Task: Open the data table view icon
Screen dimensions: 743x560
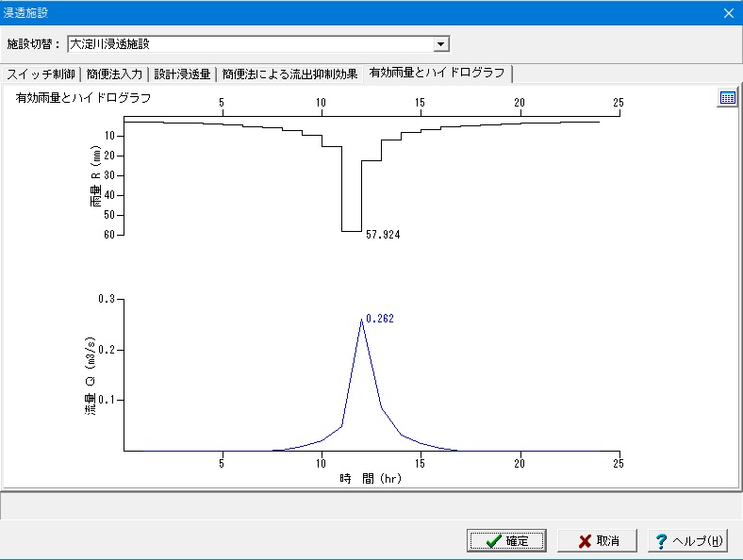Action: pos(727,98)
